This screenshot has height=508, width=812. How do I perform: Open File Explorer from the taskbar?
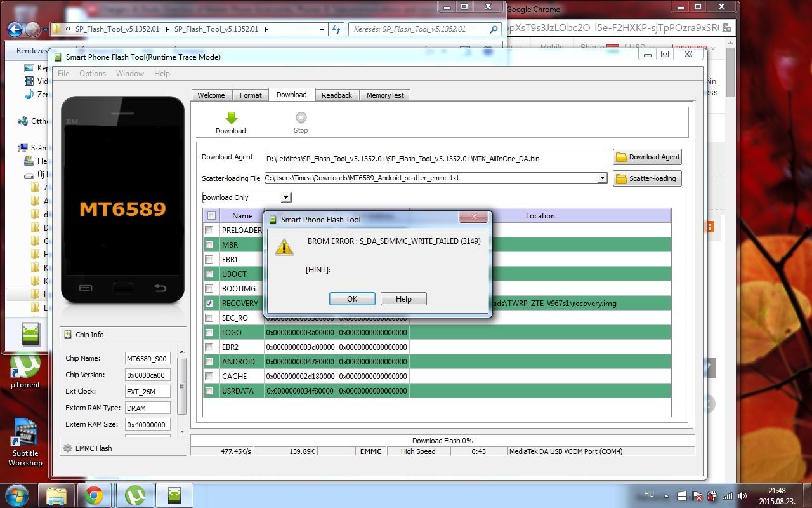pyautogui.click(x=56, y=495)
